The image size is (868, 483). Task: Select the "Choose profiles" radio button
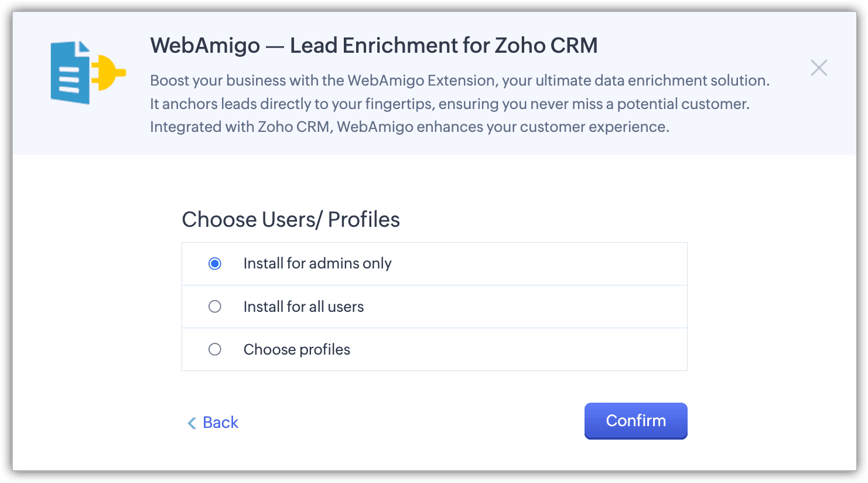click(x=215, y=349)
